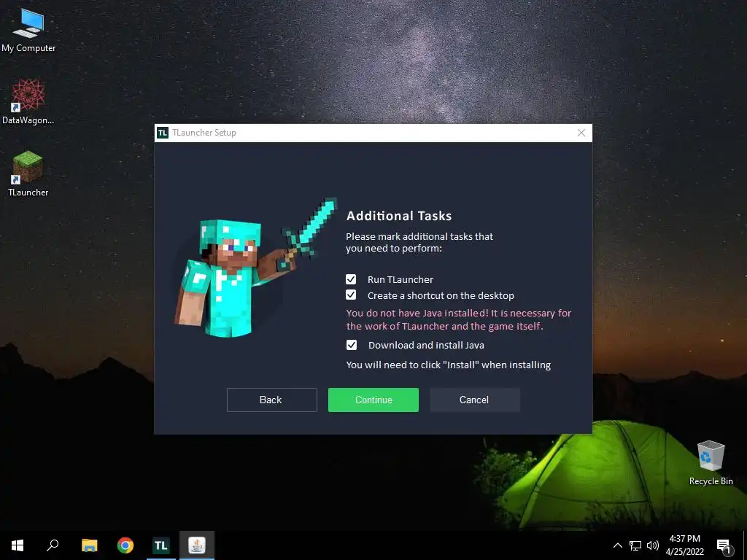Toggle Download and install Java checkbox
The height and width of the screenshot is (560, 747).
click(x=351, y=345)
